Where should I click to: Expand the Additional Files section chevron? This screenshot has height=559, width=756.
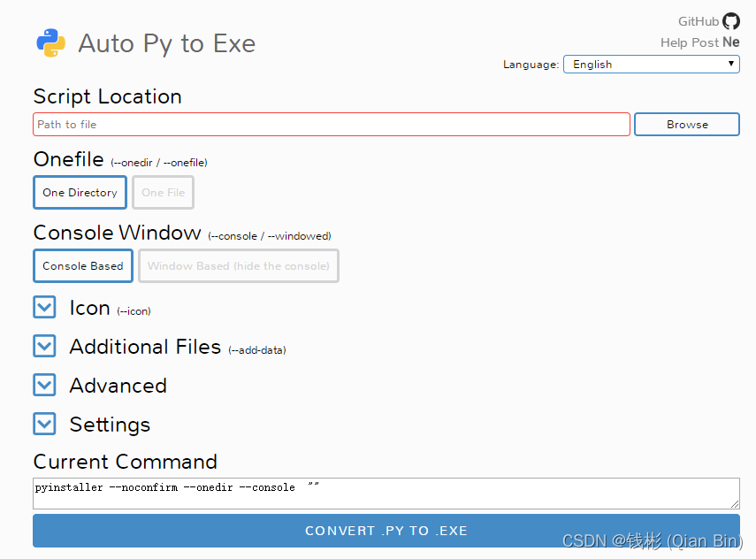click(44, 346)
